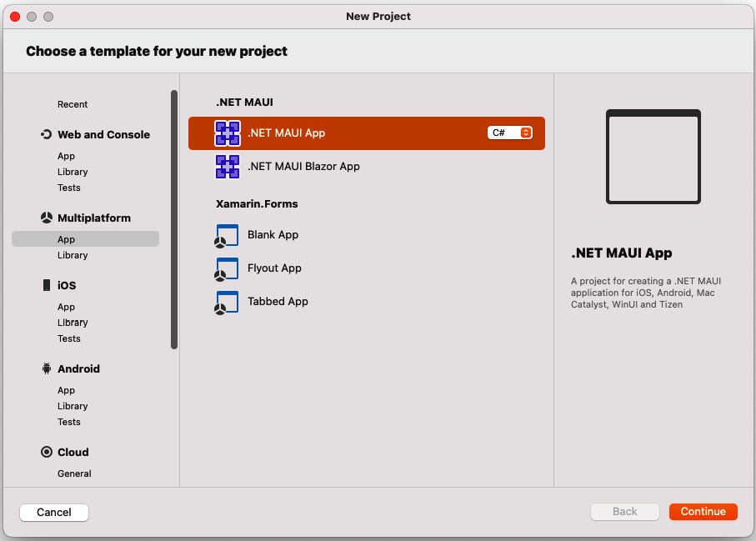The image size is (756, 541).
Task: Select App under iOS
Action: [x=66, y=307]
